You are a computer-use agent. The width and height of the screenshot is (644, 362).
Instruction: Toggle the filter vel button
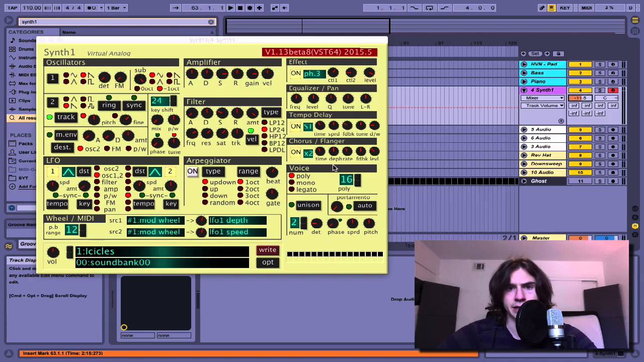click(x=252, y=139)
